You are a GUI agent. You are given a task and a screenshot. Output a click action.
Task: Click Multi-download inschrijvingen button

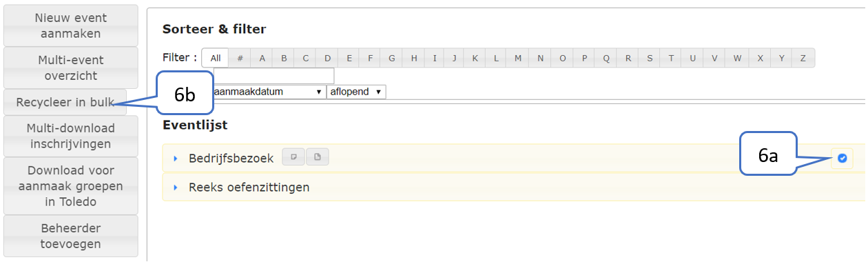coord(70,136)
